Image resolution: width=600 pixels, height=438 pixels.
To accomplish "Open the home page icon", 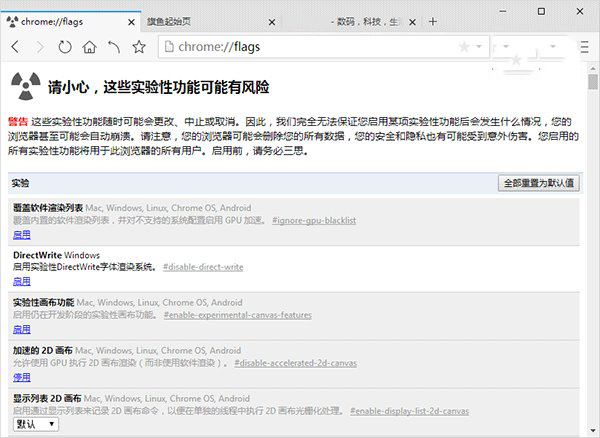I will click(x=89, y=47).
